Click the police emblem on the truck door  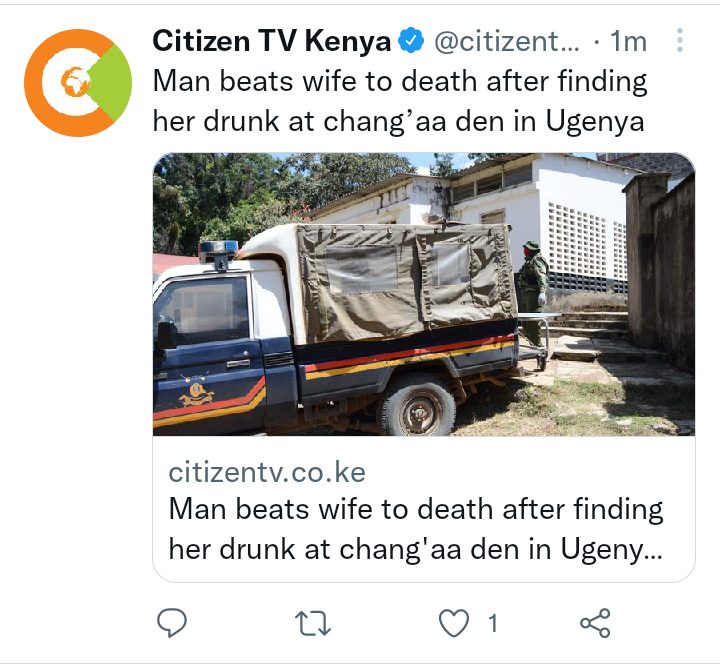[x=196, y=391]
